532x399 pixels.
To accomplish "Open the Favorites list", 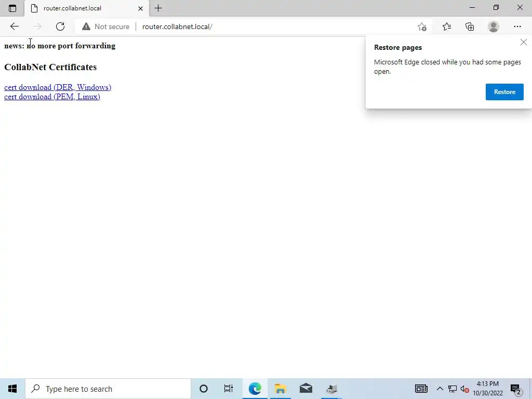I will [x=447, y=26].
